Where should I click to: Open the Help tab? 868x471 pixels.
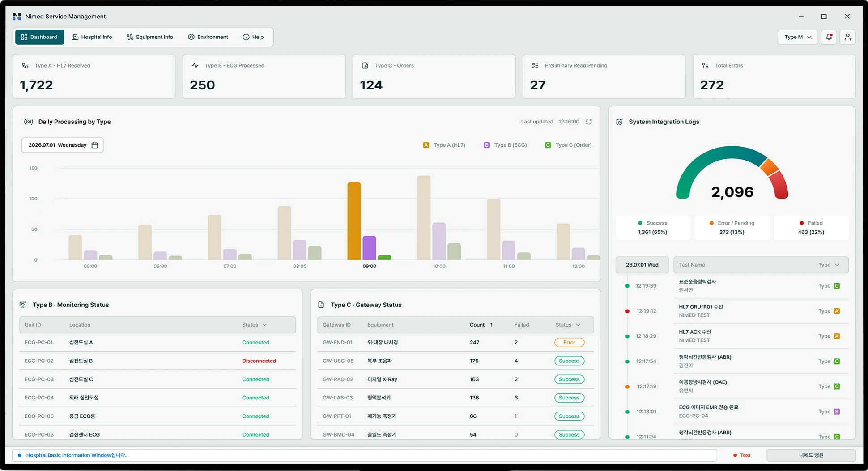[x=253, y=37]
